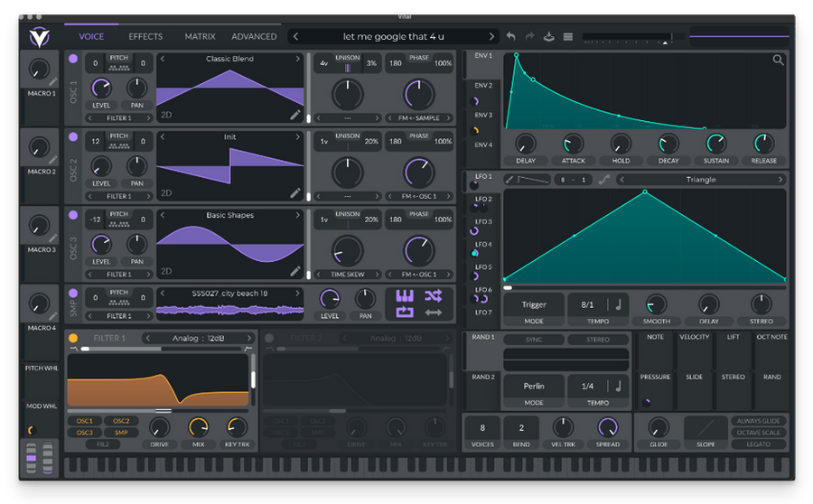Open Filter 1 Analog : 12dB type selector
Viewport: 813px width, 504px height.
pos(198,338)
